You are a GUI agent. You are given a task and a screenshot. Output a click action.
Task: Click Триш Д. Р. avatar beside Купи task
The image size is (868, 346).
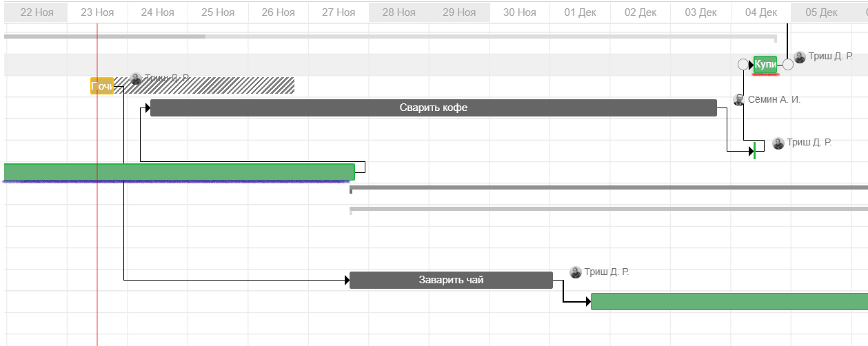click(x=800, y=57)
